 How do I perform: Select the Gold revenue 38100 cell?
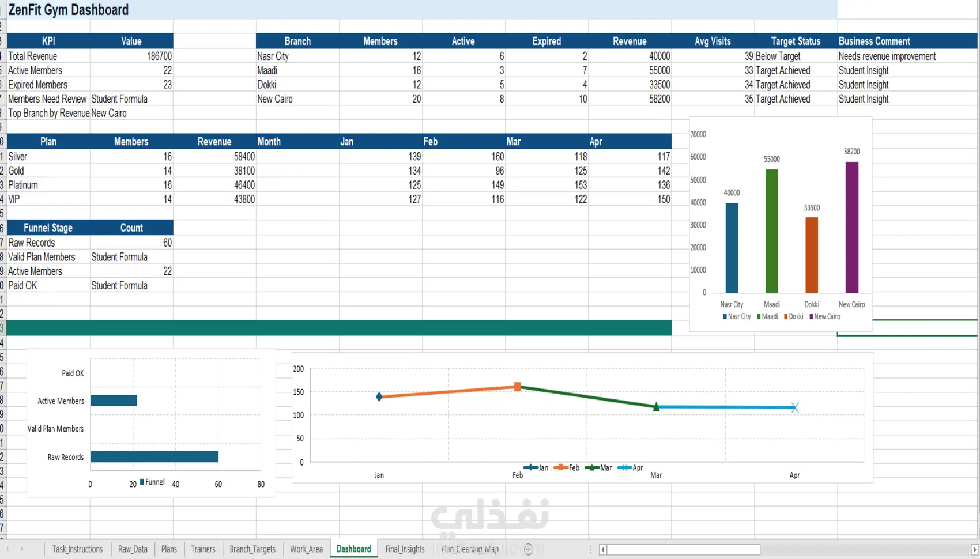pyautogui.click(x=214, y=171)
